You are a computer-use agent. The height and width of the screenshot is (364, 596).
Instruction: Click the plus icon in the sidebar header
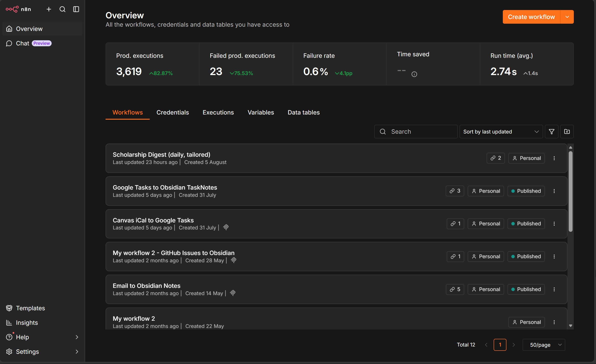(49, 9)
